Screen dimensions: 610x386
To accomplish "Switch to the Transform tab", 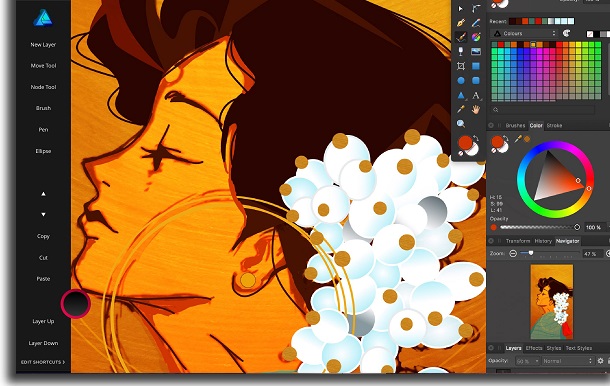I will pyautogui.click(x=518, y=241).
